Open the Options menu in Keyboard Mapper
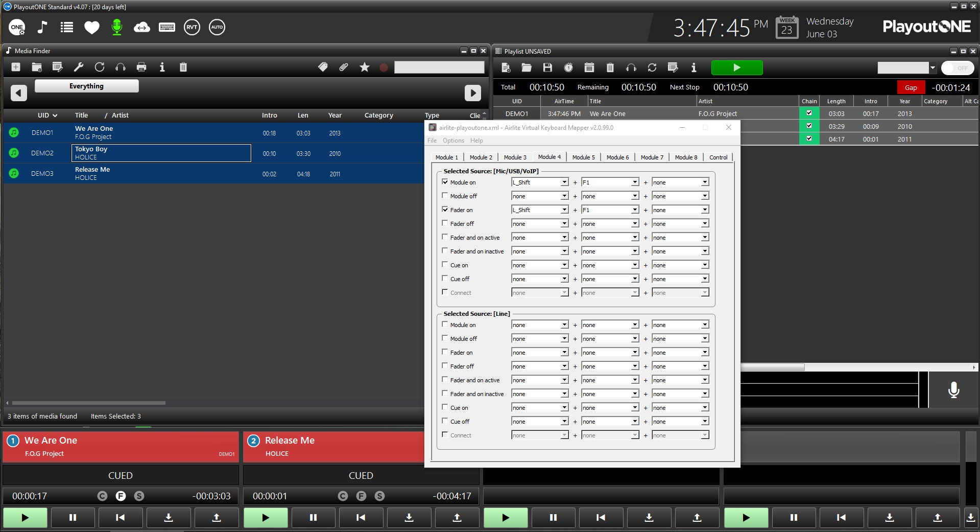This screenshot has height=532, width=980. coord(453,141)
